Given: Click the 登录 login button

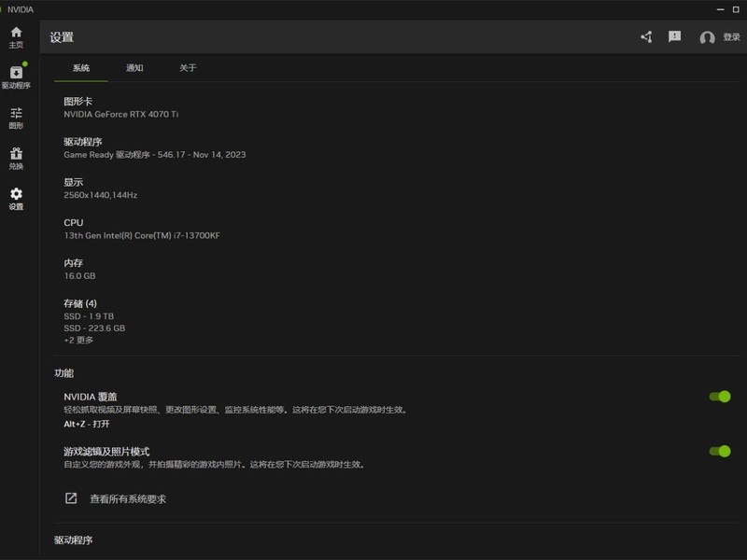Looking at the screenshot, I should click(731, 37).
